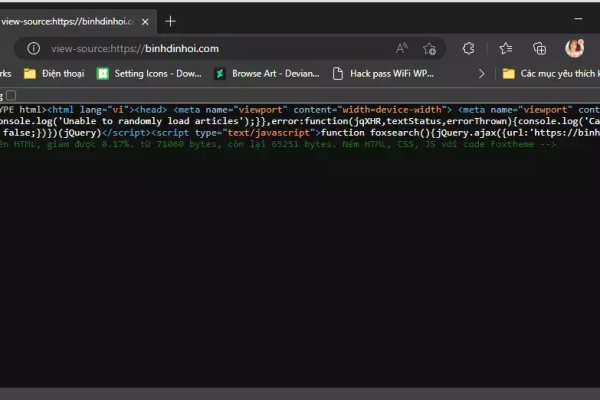
Task: Click the Read aloud icon
Action: point(402,48)
